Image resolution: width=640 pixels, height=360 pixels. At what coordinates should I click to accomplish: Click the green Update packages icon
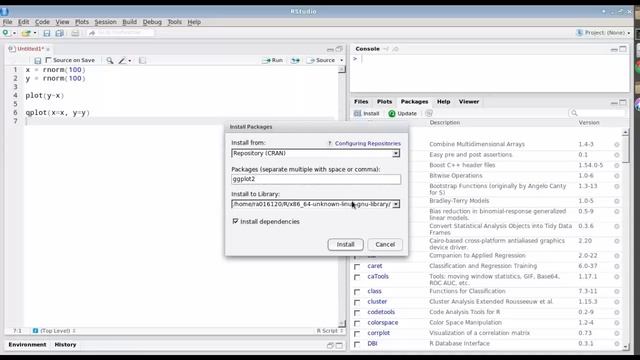tap(392, 113)
